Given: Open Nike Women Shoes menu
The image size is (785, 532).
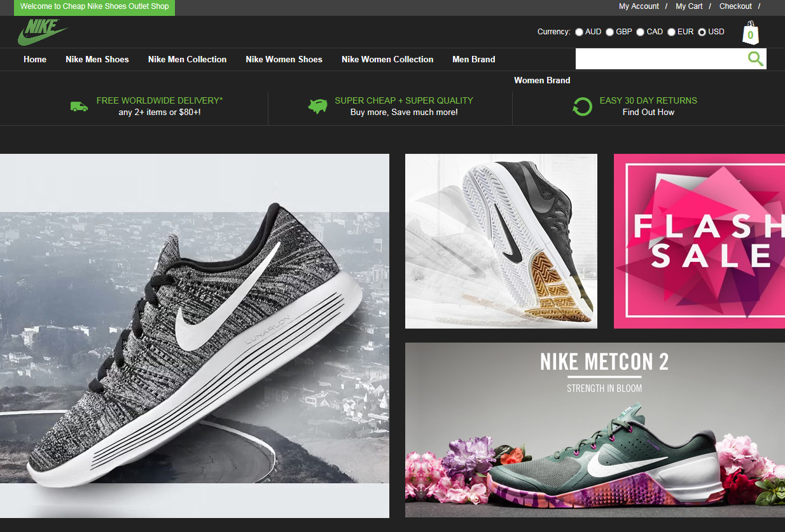Looking at the screenshot, I should coord(284,59).
